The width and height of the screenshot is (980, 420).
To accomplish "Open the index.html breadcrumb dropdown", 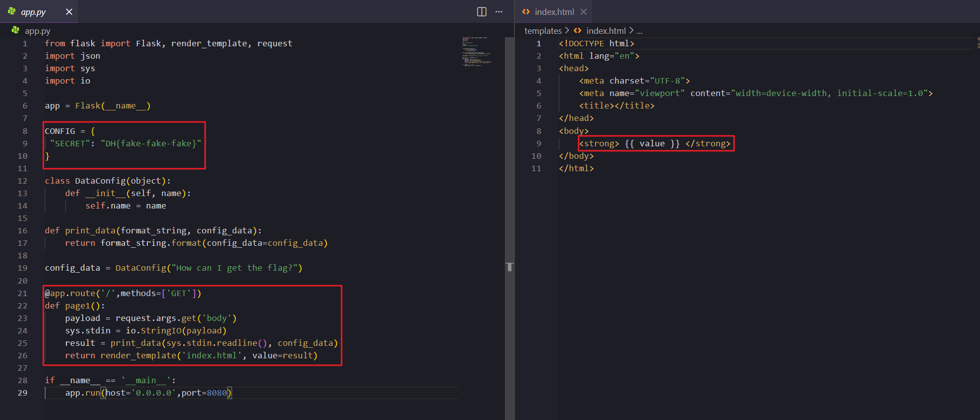I will coord(606,31).
